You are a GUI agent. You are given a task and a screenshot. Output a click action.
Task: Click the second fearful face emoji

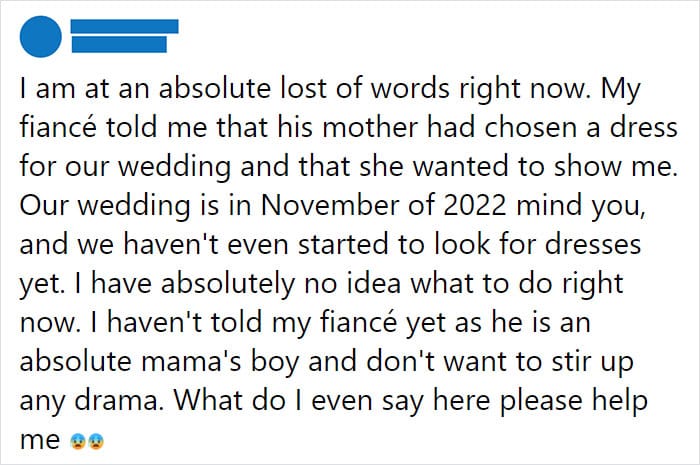96,441
